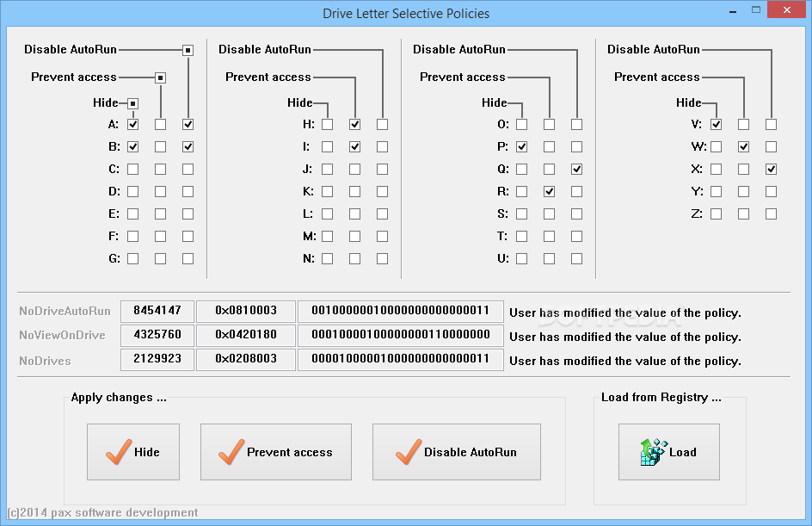
Task: Uncheck Prevent access for drive R:
Action: pos(550,192)
